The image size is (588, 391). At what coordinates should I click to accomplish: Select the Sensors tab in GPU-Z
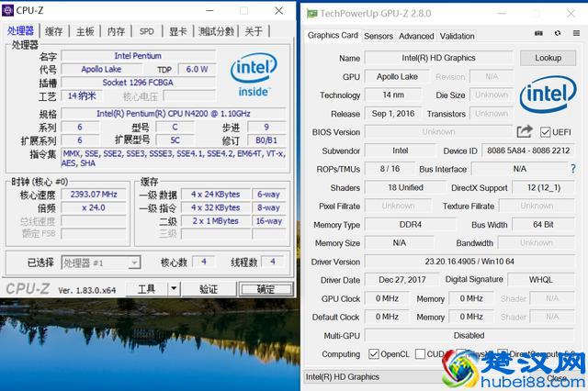379,36
